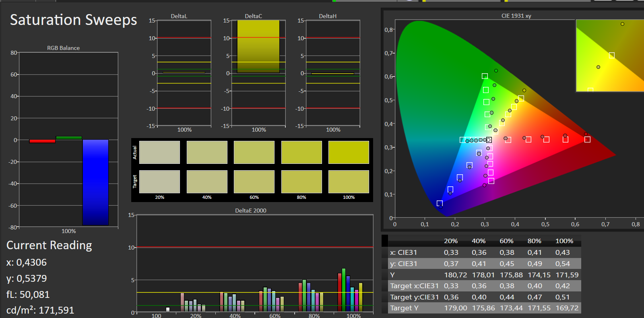Image resolution: width=644 pixels, height=318 pixels.
Task: Open the zoomed inset of CIE diagram
Action: 609,56
